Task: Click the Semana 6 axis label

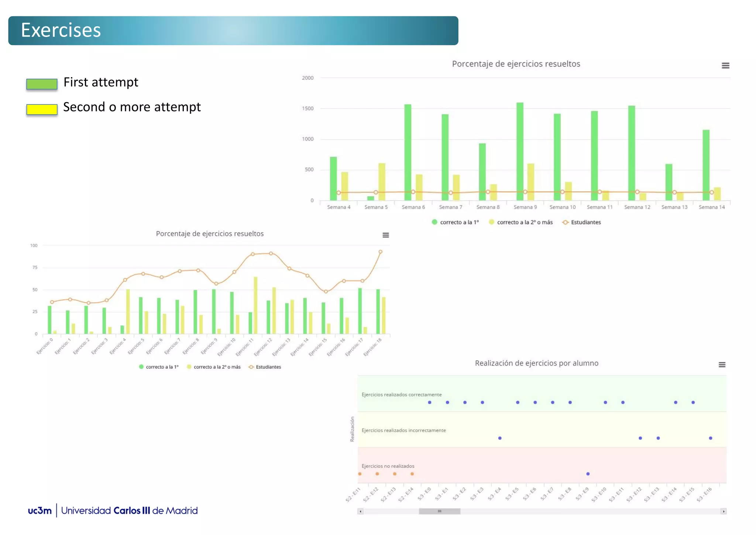Action: pos(413,207)
